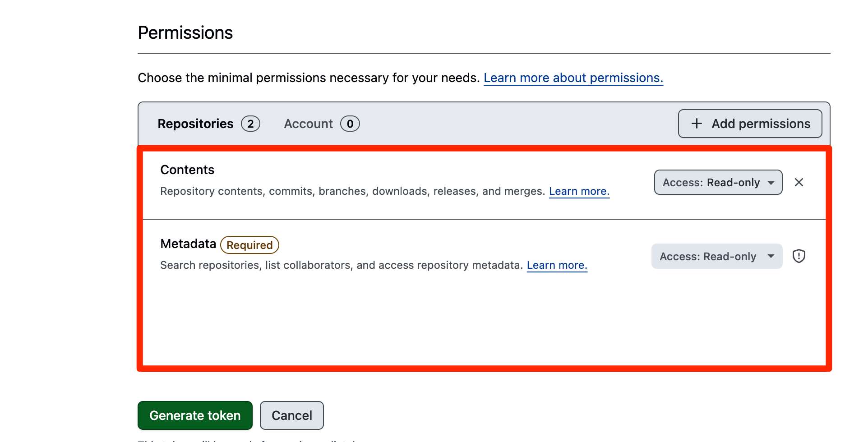The width and height of the screenshot is (868, 442).
Task: Click the Add permissions button label
Action: (761, 124)
